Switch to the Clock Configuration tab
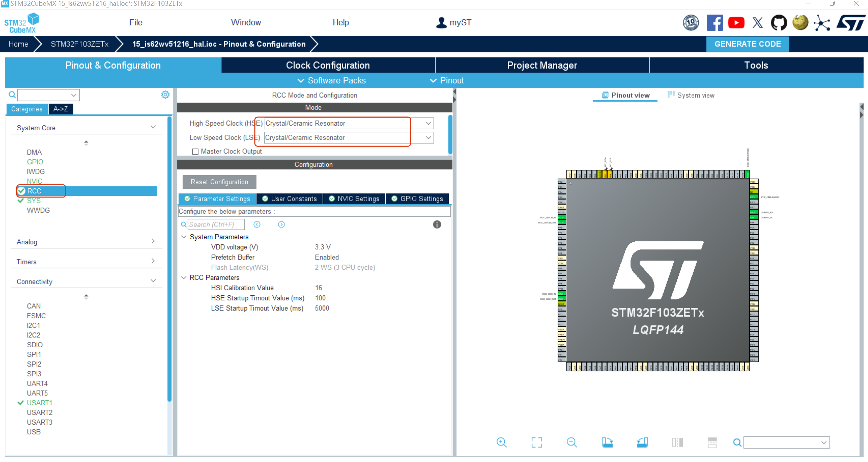This screenshot has height=462, width=868. click(328, 65)
